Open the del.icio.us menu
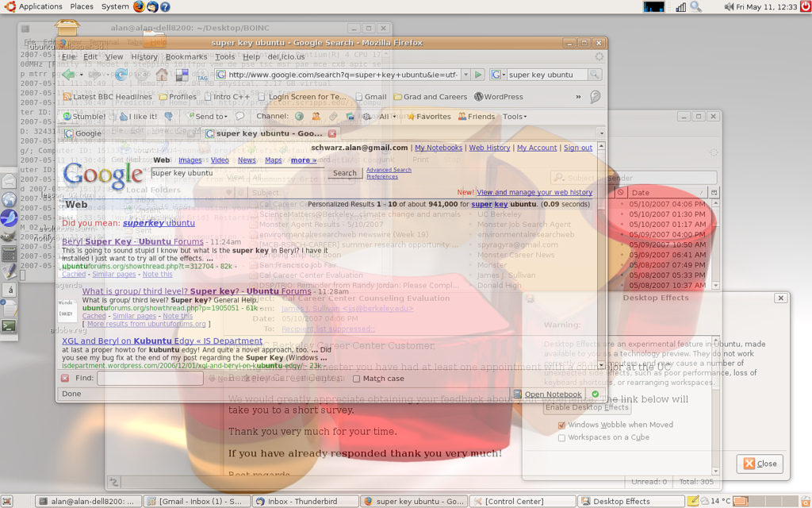812x508 pixels. (286, 57)
